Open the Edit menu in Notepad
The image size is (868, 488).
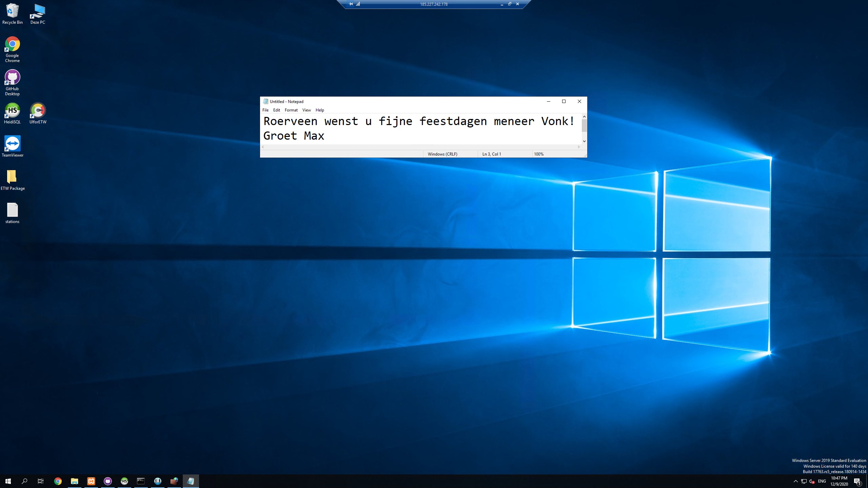pyautogui.click(x=276, y=110)
